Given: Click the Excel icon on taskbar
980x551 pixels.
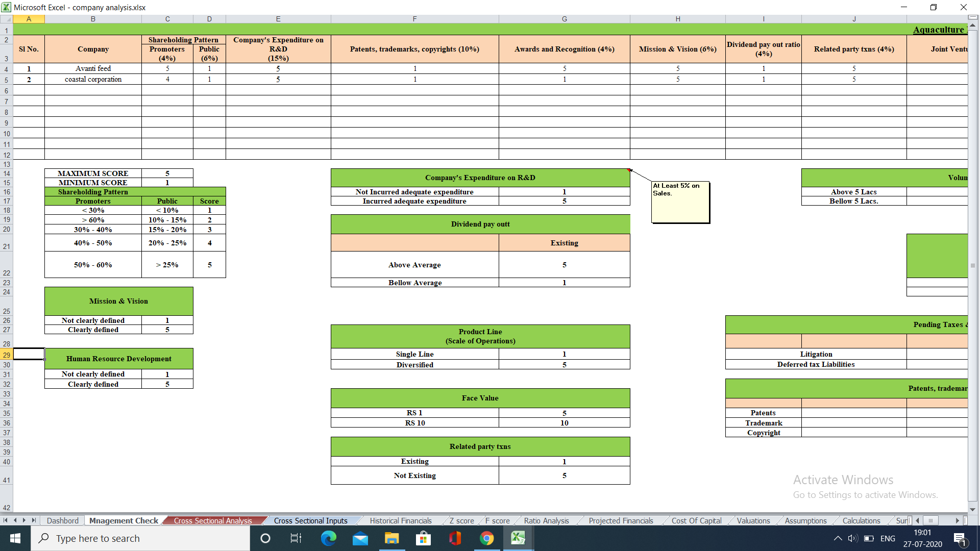Looking at the screenshot, I should pyautogui.click(x=518, y=538).
